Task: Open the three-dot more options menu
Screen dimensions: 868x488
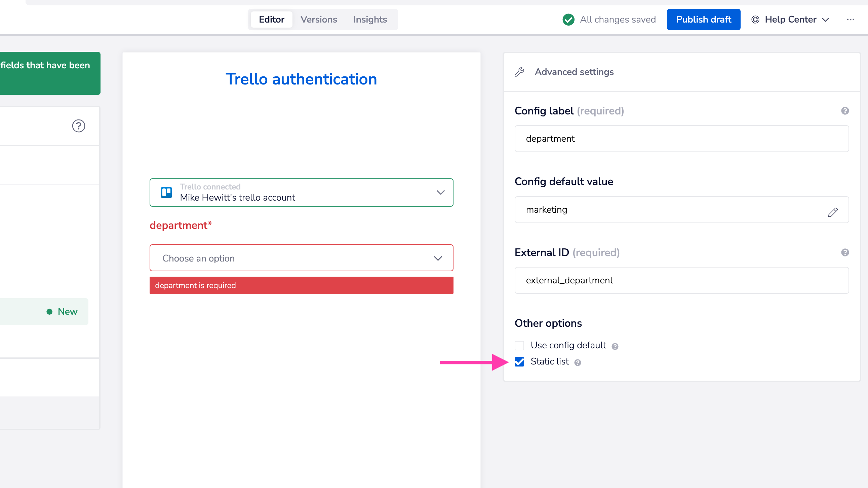Action: [850, 20]
